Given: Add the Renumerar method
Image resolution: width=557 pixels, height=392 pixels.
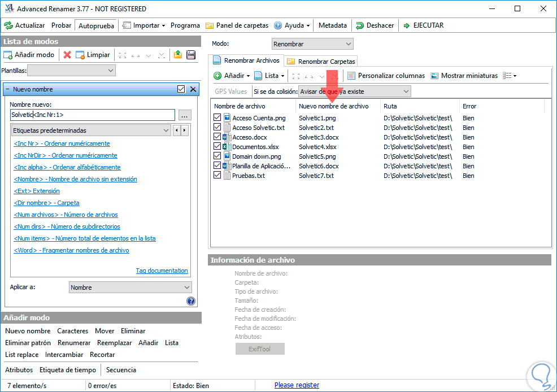Looking at the screenshot, I should pos(74,343).
